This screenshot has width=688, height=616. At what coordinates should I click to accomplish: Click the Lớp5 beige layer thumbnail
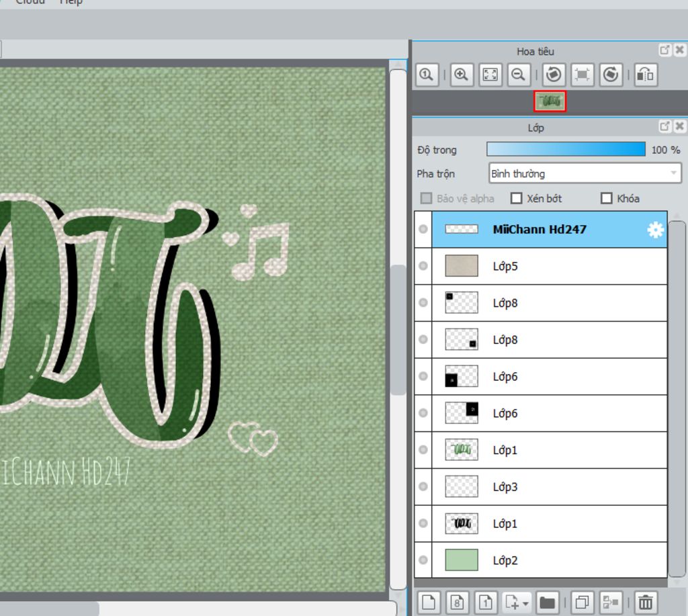(x=462, y=266)
